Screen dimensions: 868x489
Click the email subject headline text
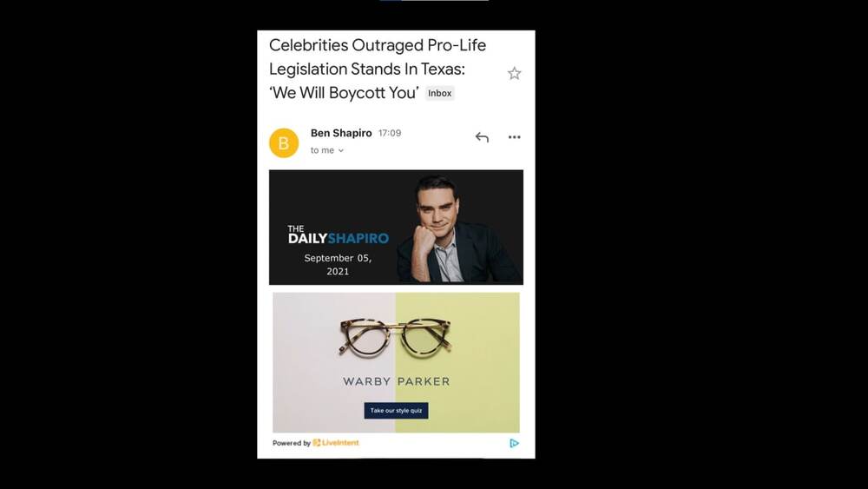point(378,69)
